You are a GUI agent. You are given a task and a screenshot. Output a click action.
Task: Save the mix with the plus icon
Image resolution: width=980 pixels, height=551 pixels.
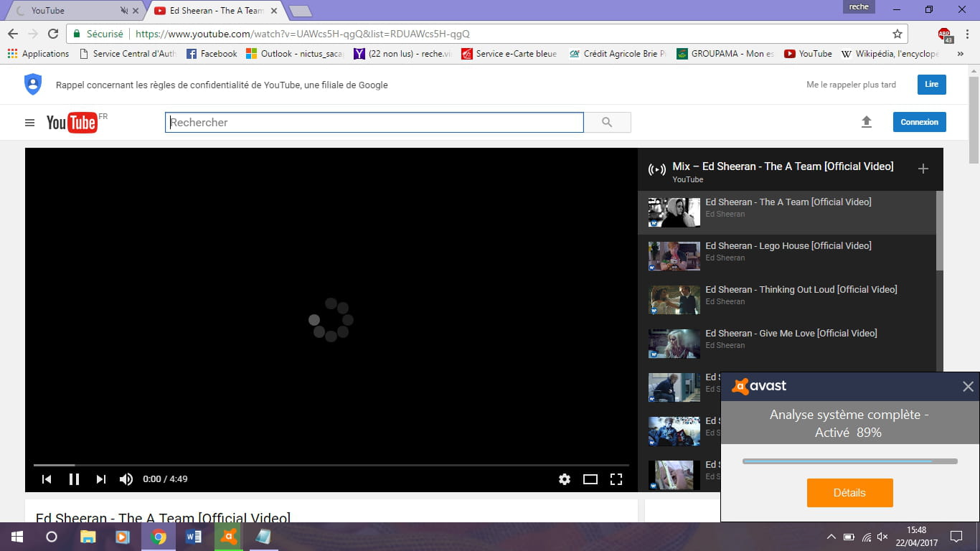(x=923, y=169)
